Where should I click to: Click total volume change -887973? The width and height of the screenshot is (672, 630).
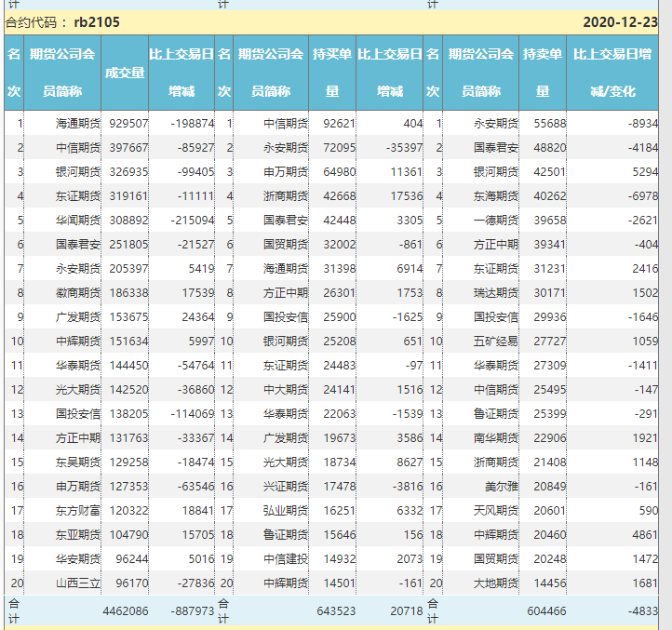(193, 611)
